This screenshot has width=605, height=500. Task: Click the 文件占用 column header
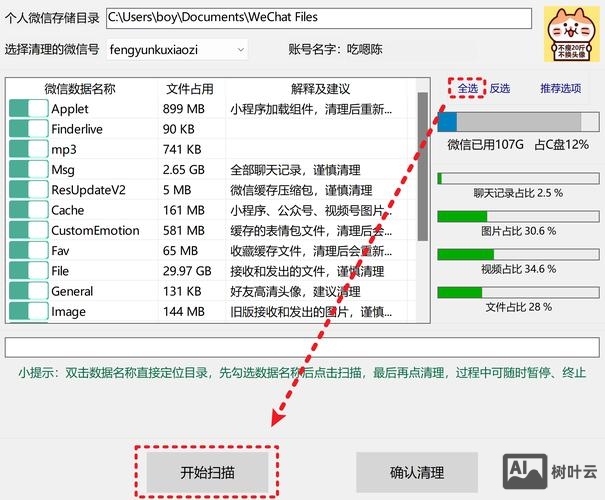(x=190, y=89)
